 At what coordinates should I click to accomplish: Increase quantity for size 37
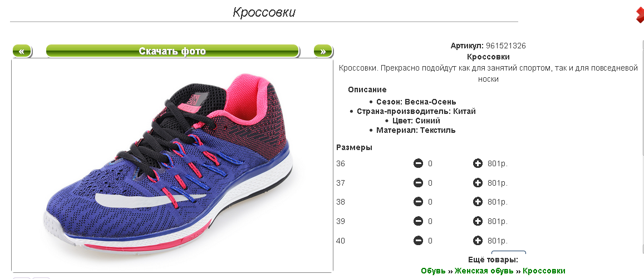pyautogui.click(x=478, y=183)
